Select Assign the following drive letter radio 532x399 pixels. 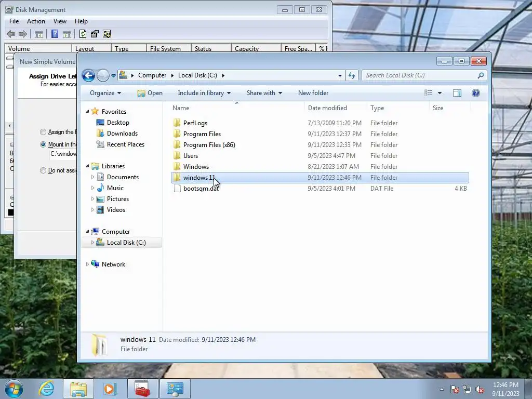(x=43, y=132)
